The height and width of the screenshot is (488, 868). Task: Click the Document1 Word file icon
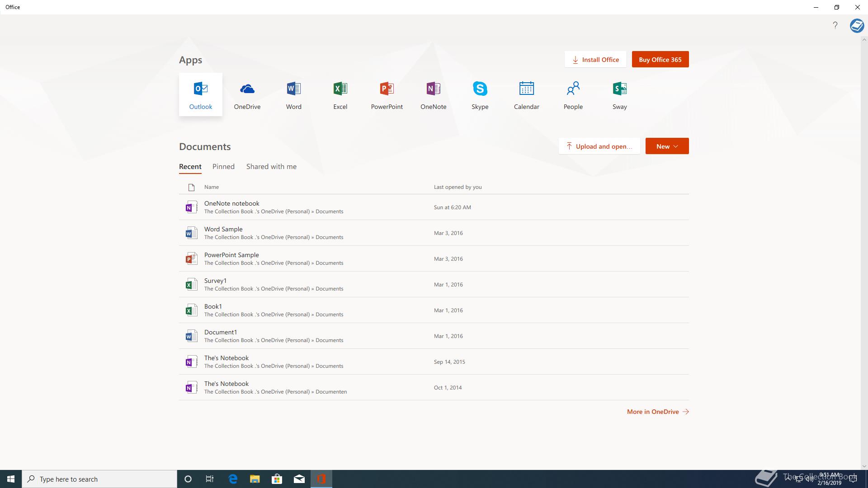tap(191, 336)
